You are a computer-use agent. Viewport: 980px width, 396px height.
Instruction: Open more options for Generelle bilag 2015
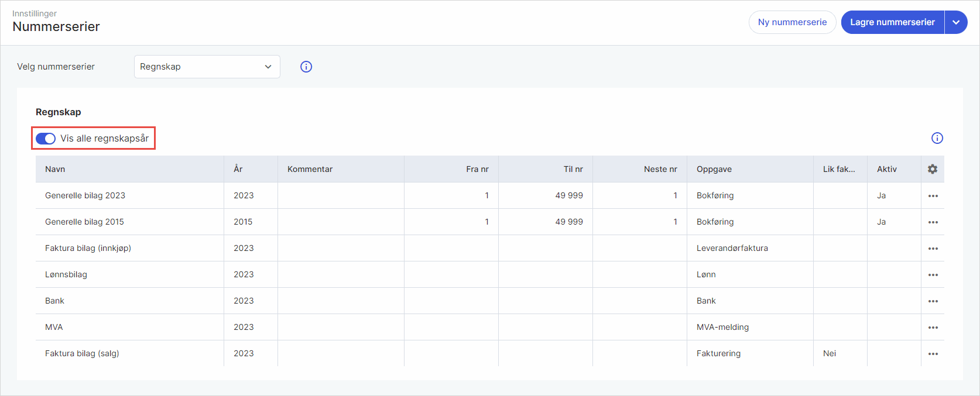coord(933,222)
